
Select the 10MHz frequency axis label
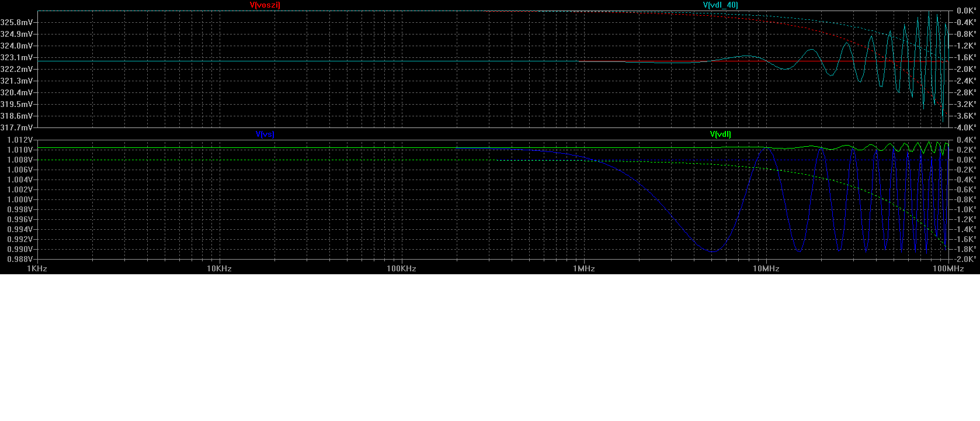766,268
